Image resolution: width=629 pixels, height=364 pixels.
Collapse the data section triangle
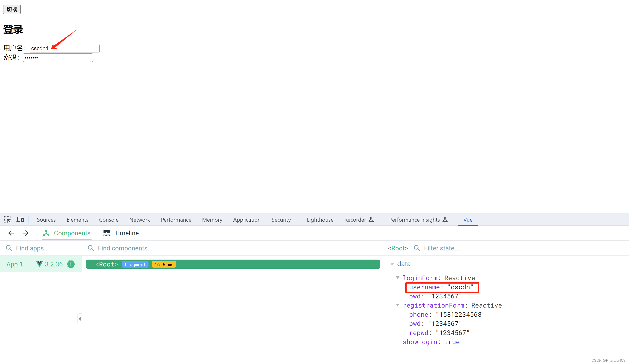392,264
